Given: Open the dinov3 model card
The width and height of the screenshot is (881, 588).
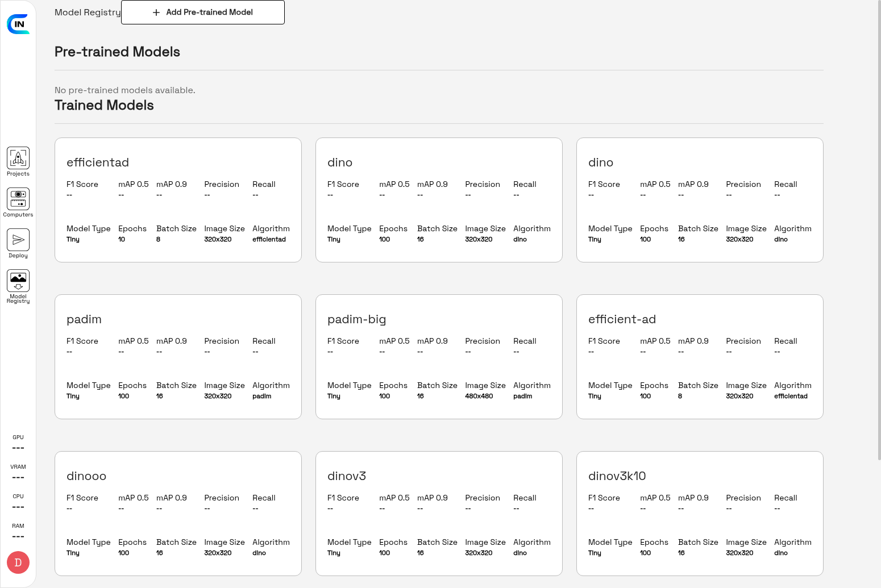Looking at the screenshot, I should pyautogui.click(x=439, y=514).
